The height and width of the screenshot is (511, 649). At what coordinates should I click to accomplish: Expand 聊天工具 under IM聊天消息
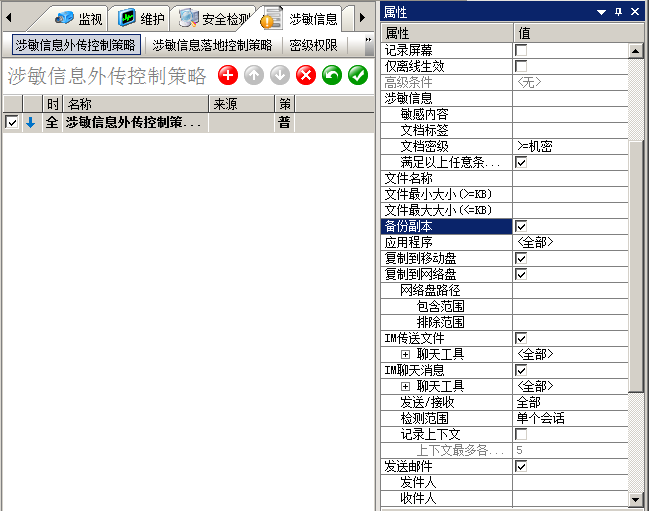pos(405,386)
